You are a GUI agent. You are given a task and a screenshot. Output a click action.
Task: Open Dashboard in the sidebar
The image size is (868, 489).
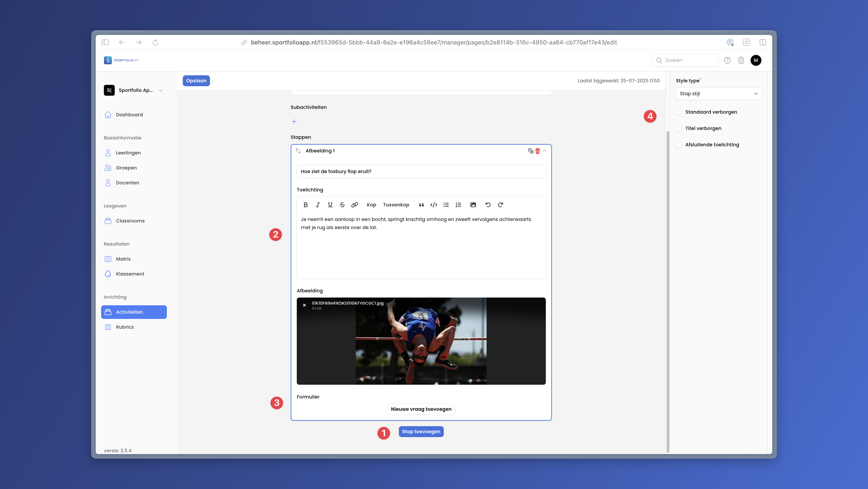[134, 115]
